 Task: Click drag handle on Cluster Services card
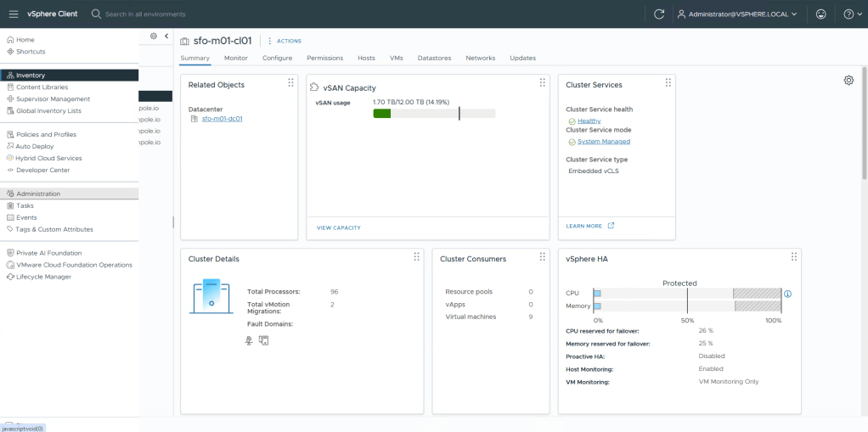point(668,83)
